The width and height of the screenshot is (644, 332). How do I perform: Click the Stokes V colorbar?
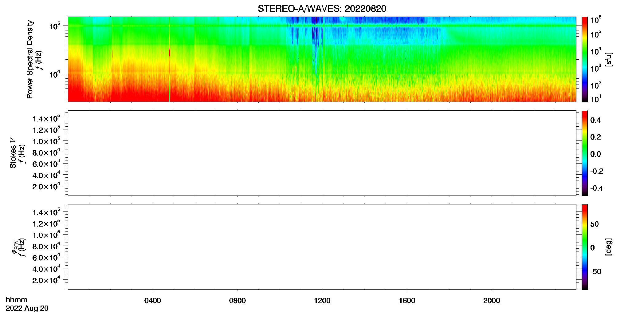point(585,153)
